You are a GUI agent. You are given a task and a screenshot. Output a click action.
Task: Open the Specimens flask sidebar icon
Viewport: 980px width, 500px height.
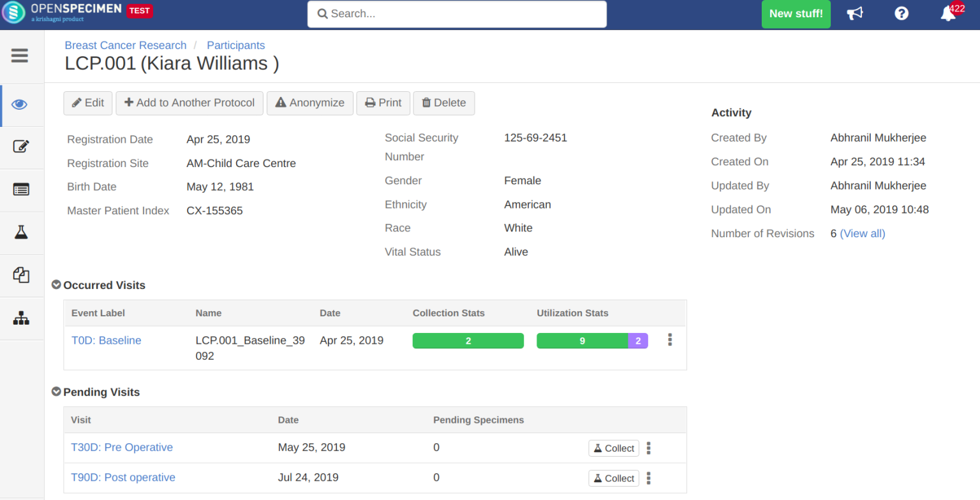click(20, 232)
